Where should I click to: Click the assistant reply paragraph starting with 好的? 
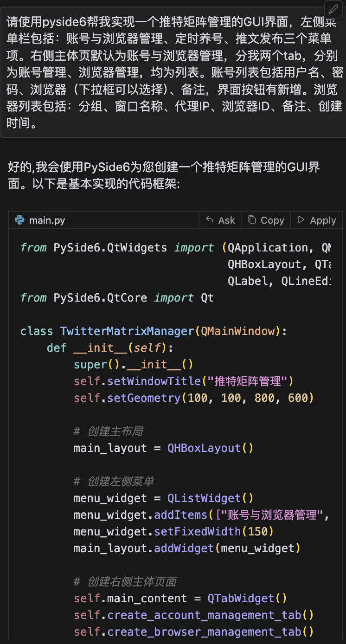163,175
